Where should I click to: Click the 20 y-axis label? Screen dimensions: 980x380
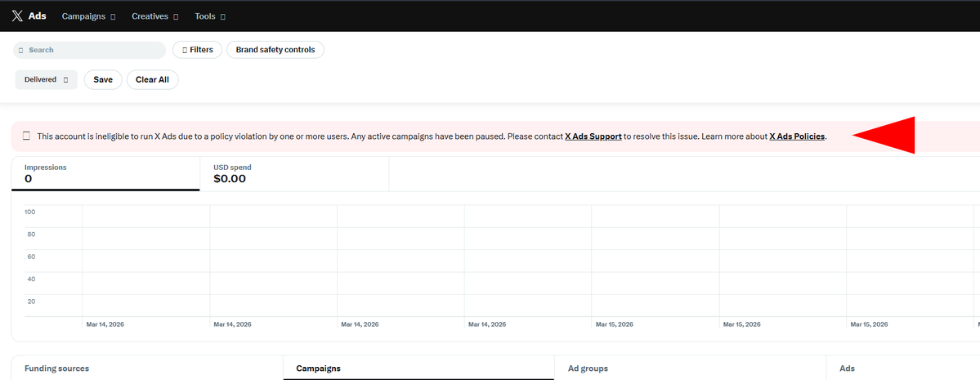pyautogui.click(x=31, y=302)
